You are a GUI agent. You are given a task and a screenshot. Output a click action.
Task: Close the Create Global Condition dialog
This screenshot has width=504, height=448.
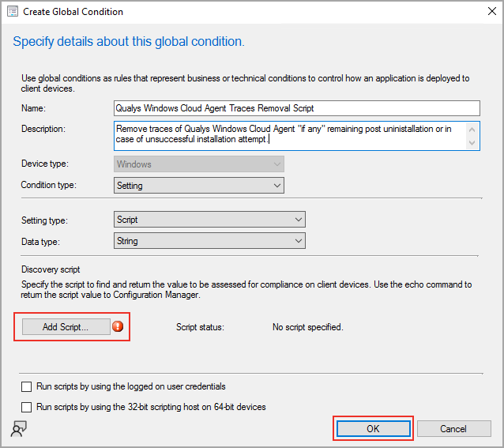click(491, 11)
